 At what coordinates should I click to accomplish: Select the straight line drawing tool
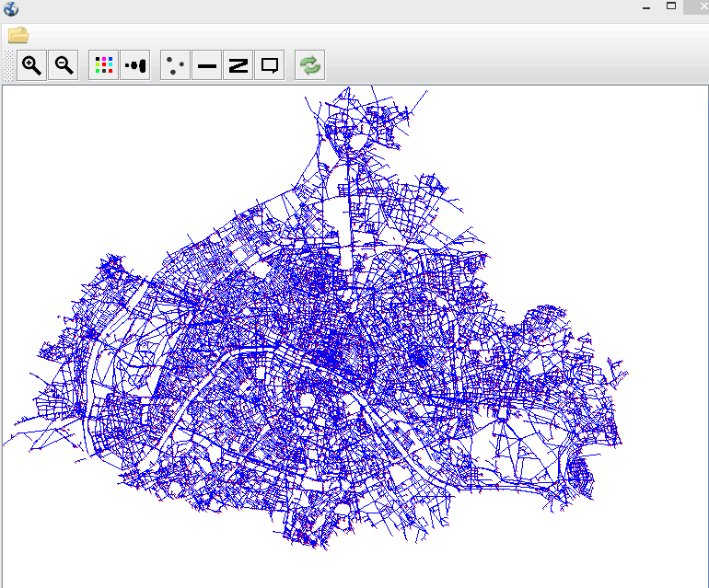(x=206, y=65)
